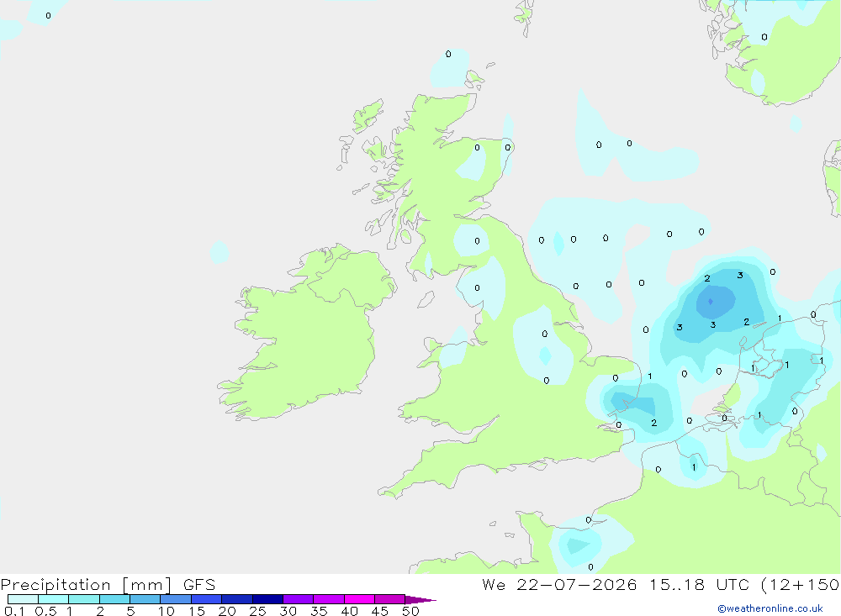Pick the legend swatch between 0.1 and 0.5
Viewport: 841px width, 616px height.
point(23,599)
